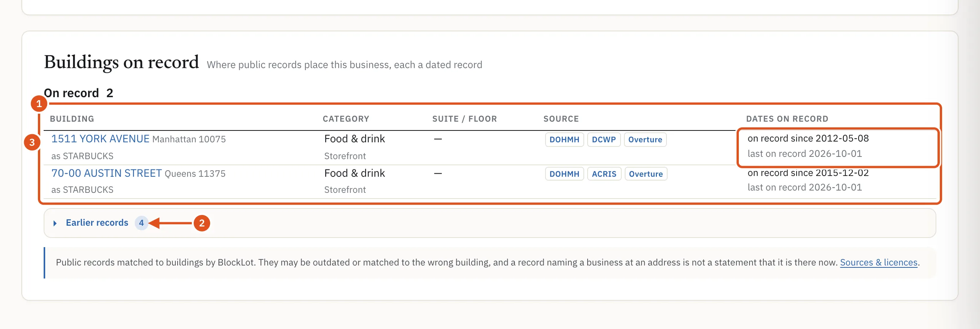Screen dimensions: 980x329
Task: Click the Overture badge for 70-00 Austin Street
Action: coord(646,174)
